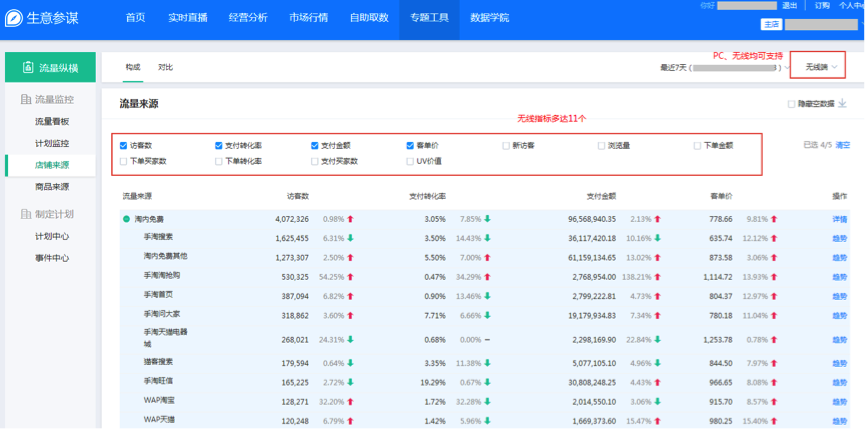
Task: Click the 生意参谋 logo icon
Action: (x=14, y=18)
